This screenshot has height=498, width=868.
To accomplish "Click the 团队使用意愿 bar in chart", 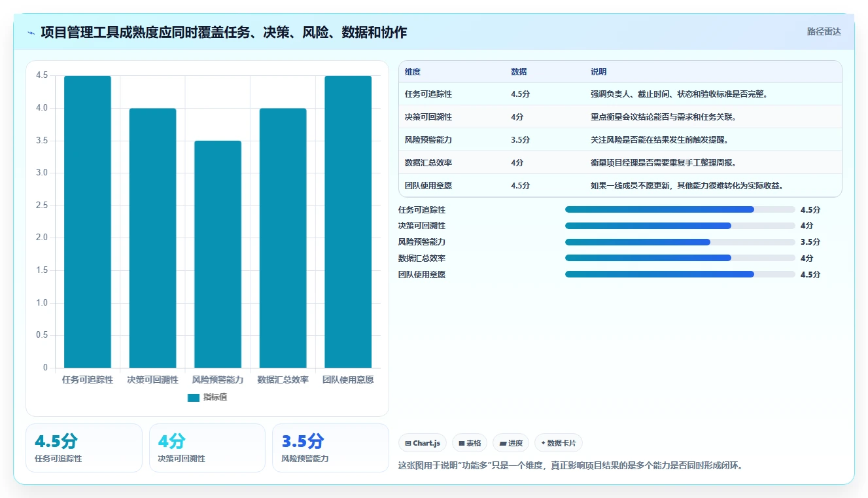I will pos(348,222).
